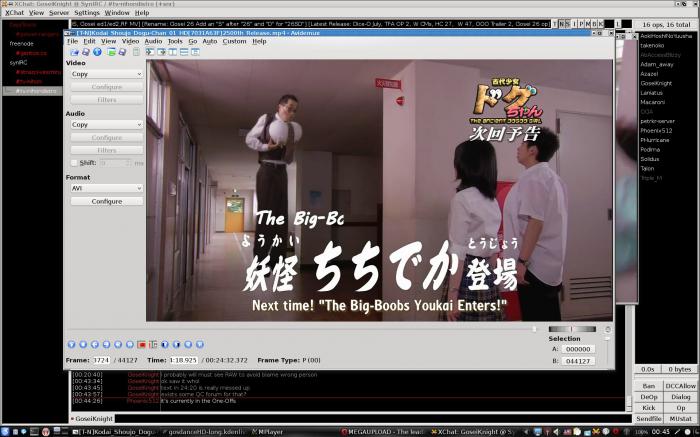
Task: Search next black frame
Action: 176,344
